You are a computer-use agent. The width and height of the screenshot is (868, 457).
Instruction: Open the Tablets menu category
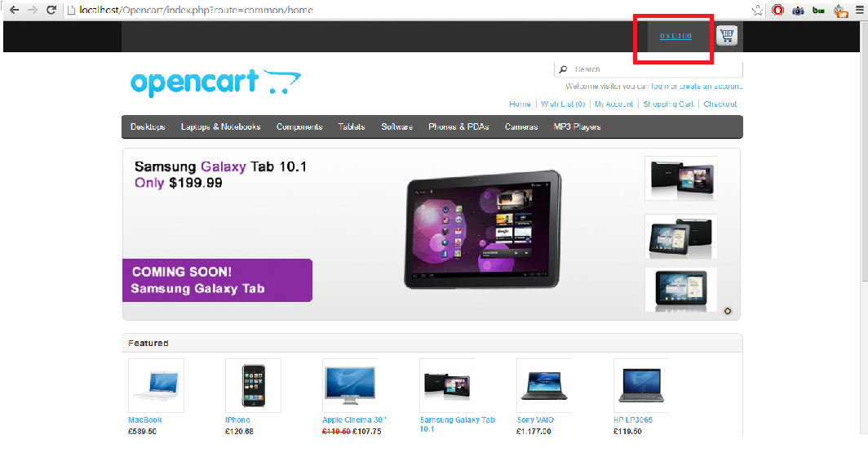[x=352, y=126]
